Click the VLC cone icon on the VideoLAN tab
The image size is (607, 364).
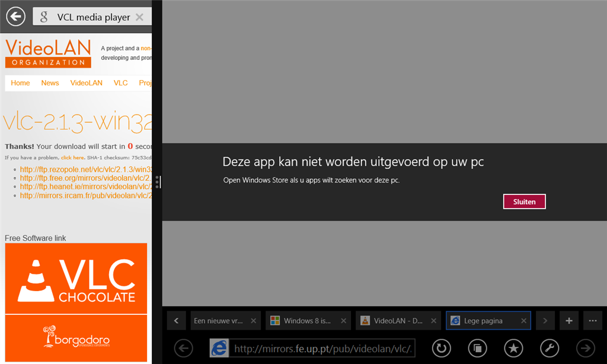[x=365, y=321]
